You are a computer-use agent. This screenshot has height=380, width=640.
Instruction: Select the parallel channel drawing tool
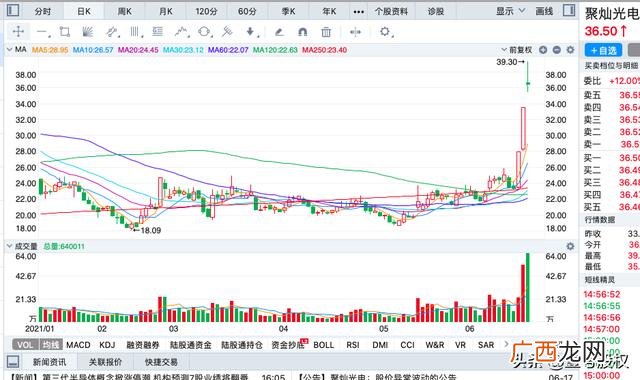[111, 31]
